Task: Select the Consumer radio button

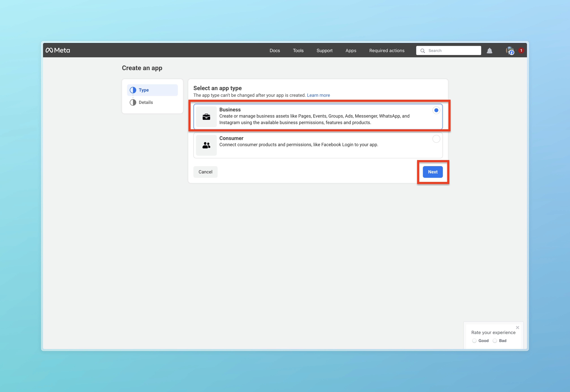Action: click(x=436, y=139)
